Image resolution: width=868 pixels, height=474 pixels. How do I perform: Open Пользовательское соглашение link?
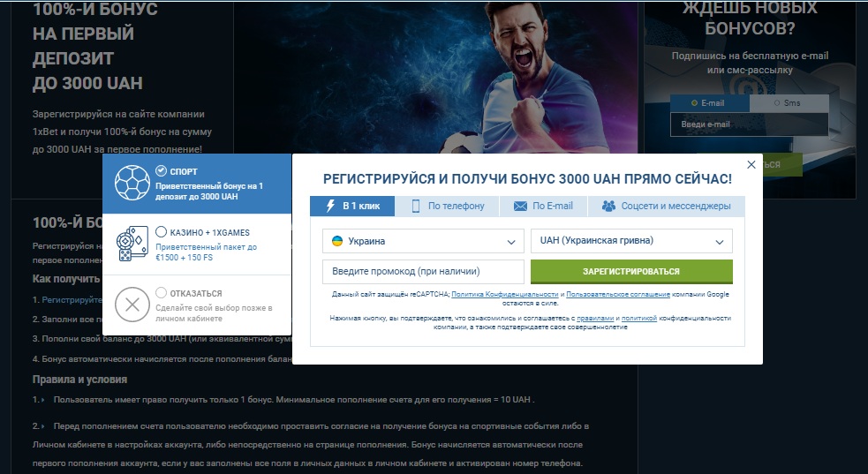coord(618,294)
